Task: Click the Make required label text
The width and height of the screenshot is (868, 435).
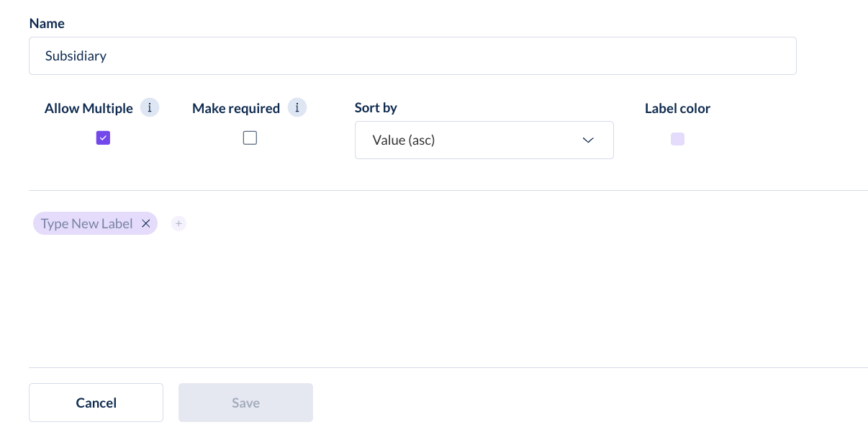Action: [x=236, y=109]
